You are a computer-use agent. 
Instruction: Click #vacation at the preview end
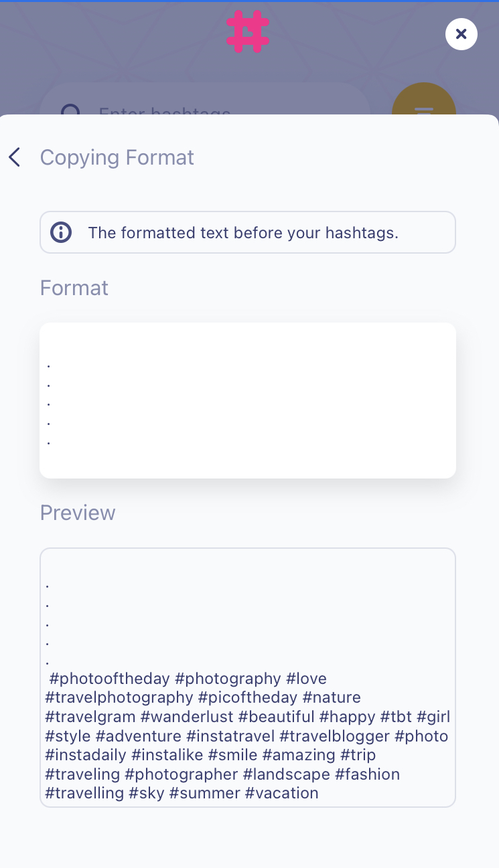281,793
